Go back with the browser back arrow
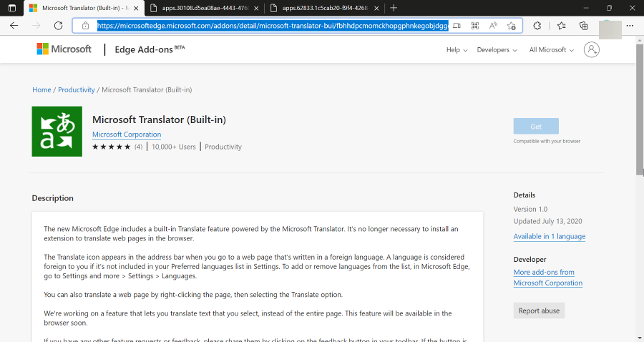The width and height of the screenshot is (644, 342). (14, 26)
